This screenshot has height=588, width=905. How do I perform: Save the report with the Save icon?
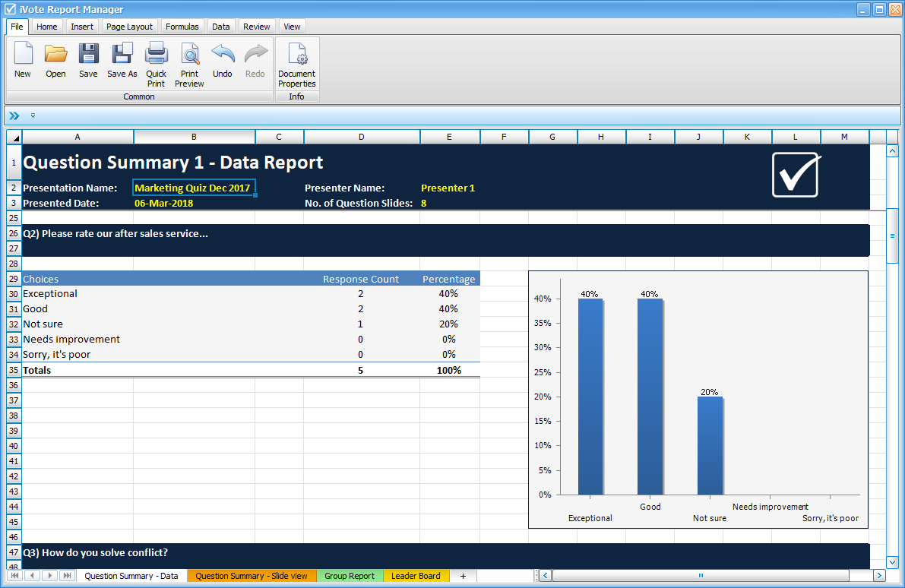88,57
